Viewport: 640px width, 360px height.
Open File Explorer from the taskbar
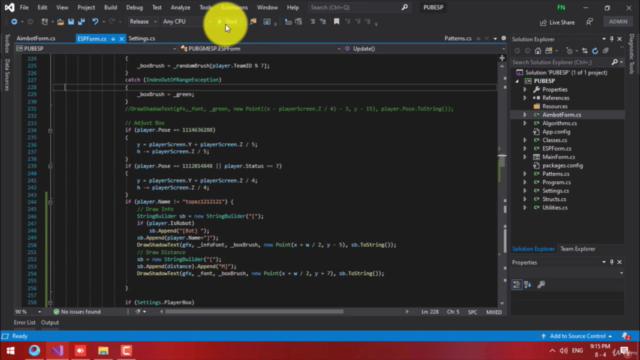coord(103,351)
